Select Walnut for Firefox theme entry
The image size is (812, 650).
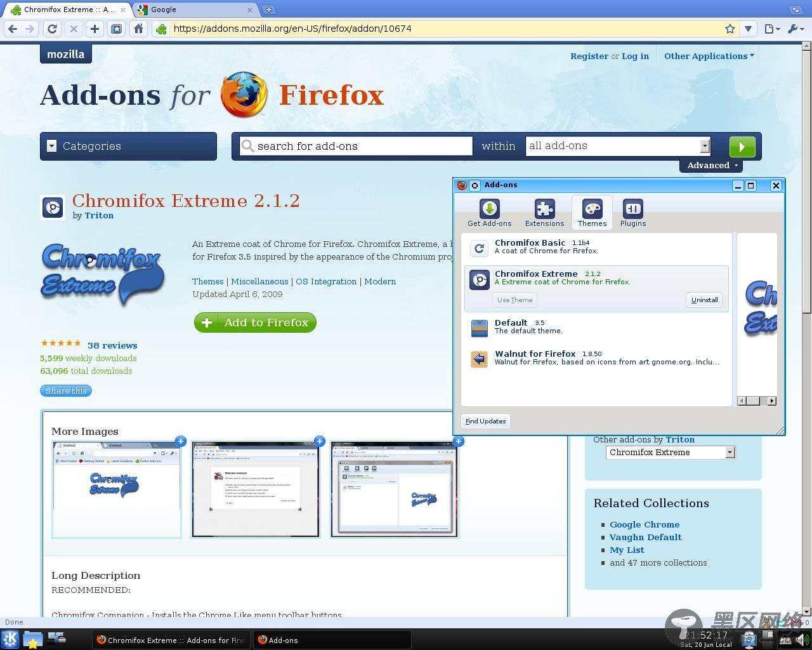coord(596,358)
